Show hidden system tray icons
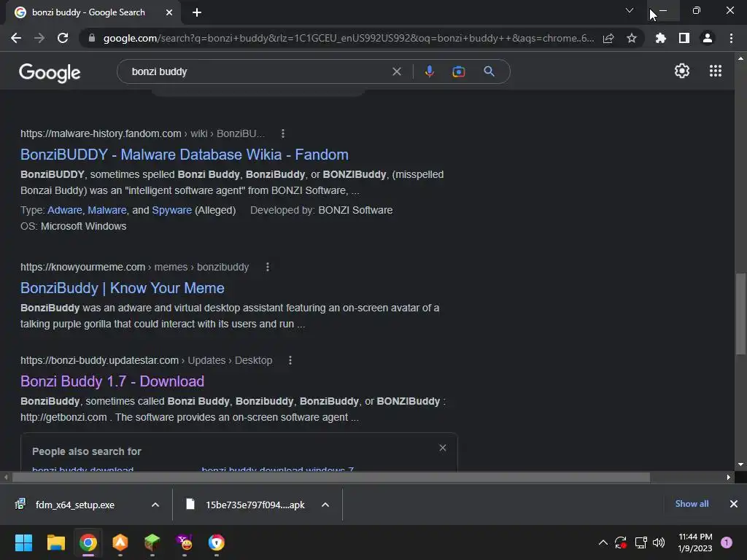The width and height of the screenshot is (747, 560). coord(603,542)
